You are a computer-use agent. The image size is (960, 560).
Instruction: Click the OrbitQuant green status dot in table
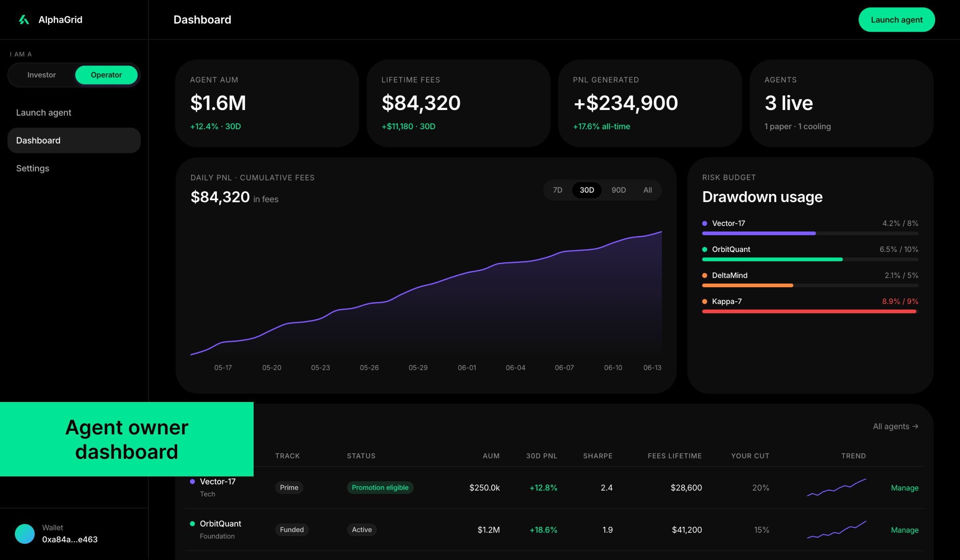pos(192,524)
